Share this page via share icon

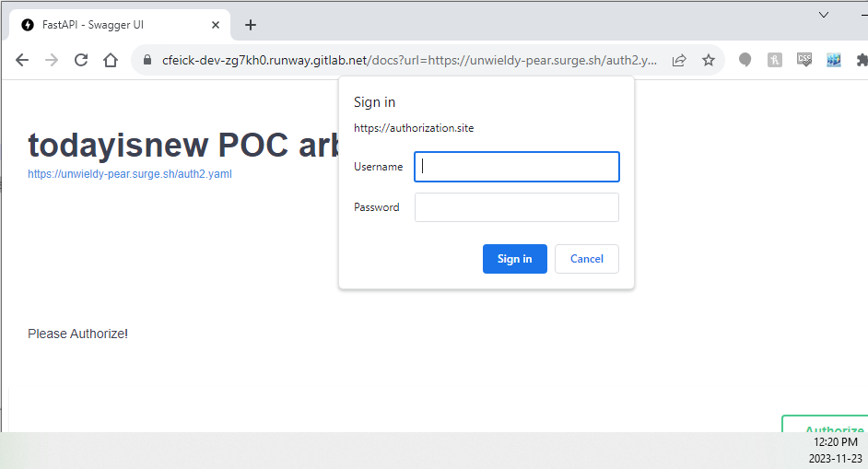tap(679, 60)
